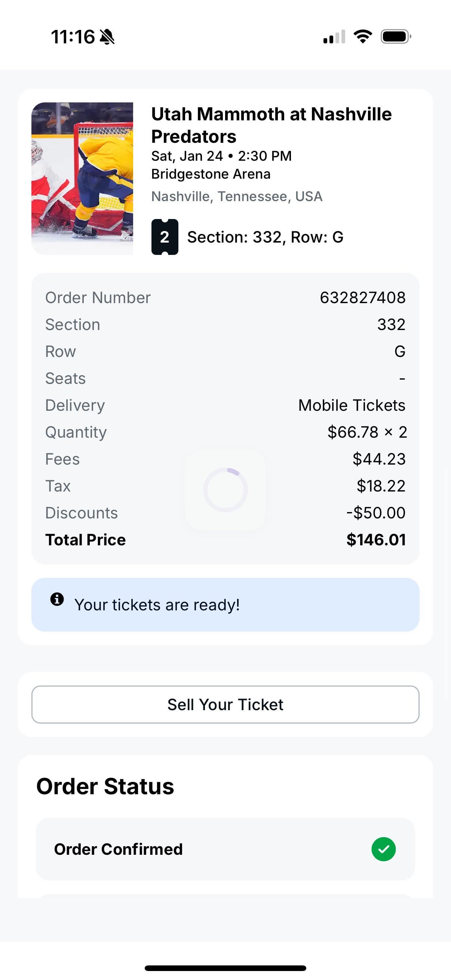Open the hockey game event thumbnail
This screenshot has width=451, height=980.
coord(82,178)
